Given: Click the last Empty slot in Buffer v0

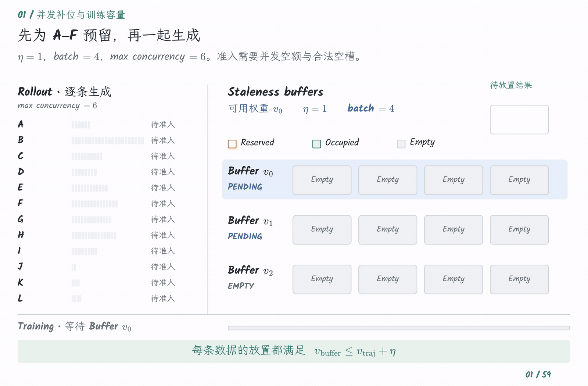Looking at the screenshot, I should tap(519, 180).
